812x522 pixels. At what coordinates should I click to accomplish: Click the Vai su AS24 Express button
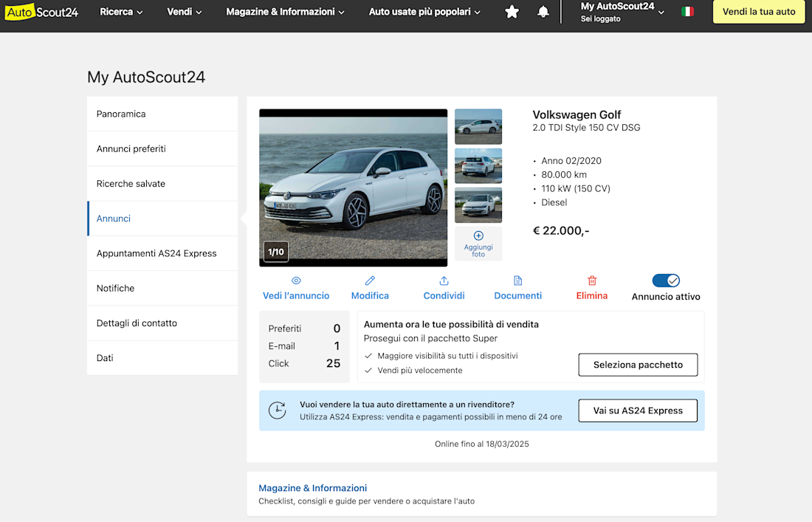[x=638, y=411]
